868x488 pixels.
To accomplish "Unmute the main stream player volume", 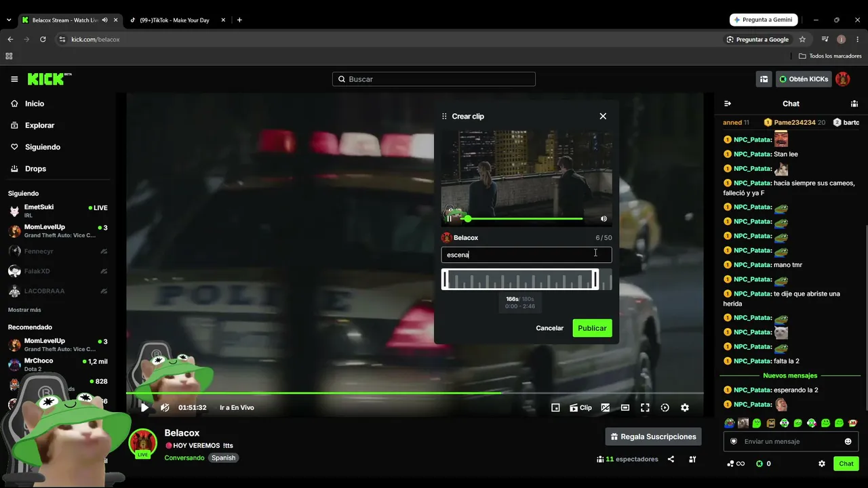I will click(x=165, y=407).
